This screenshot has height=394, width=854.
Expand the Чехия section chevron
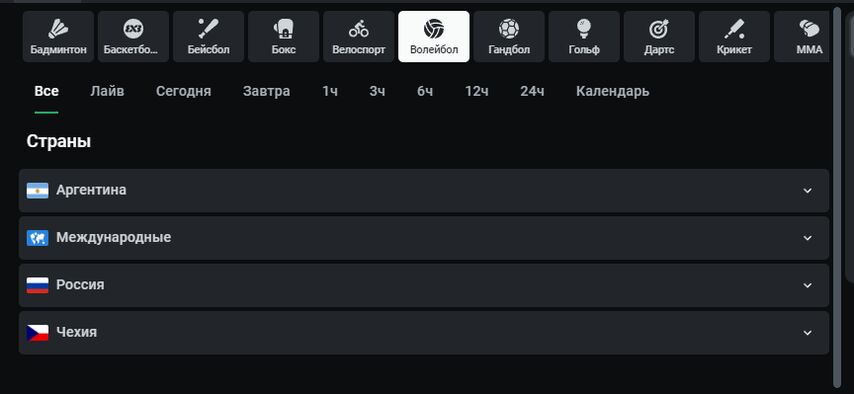(x=807, y=333)
